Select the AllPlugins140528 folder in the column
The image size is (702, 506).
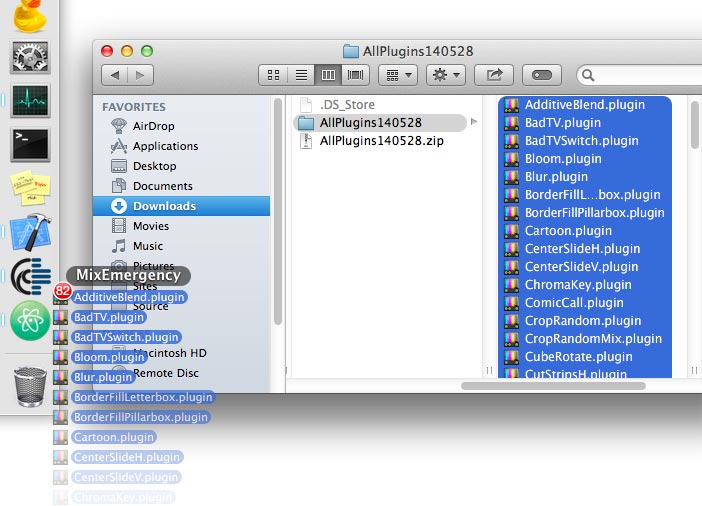(380, 123)
